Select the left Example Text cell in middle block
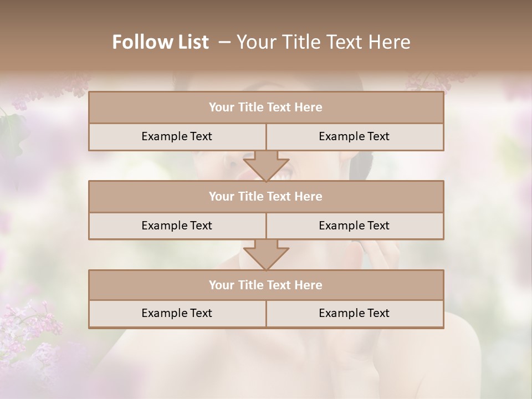 (177, 226)
